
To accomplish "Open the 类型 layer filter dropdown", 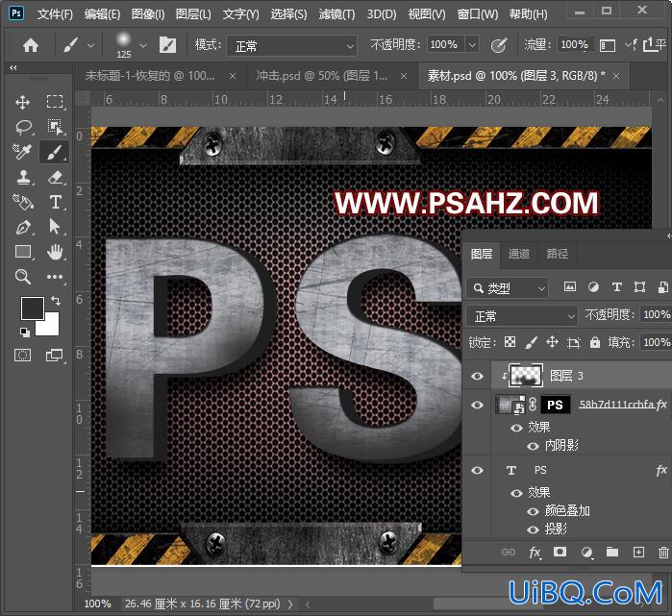I will click(507, 288).
